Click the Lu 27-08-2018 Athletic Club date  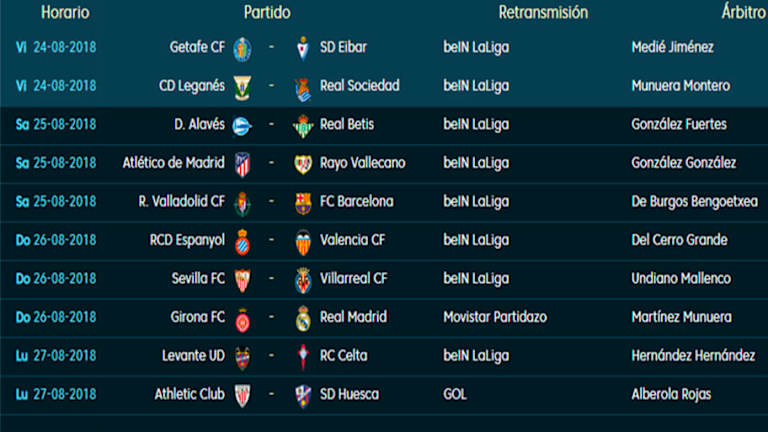pyautogui.click(x=56, y=394)
